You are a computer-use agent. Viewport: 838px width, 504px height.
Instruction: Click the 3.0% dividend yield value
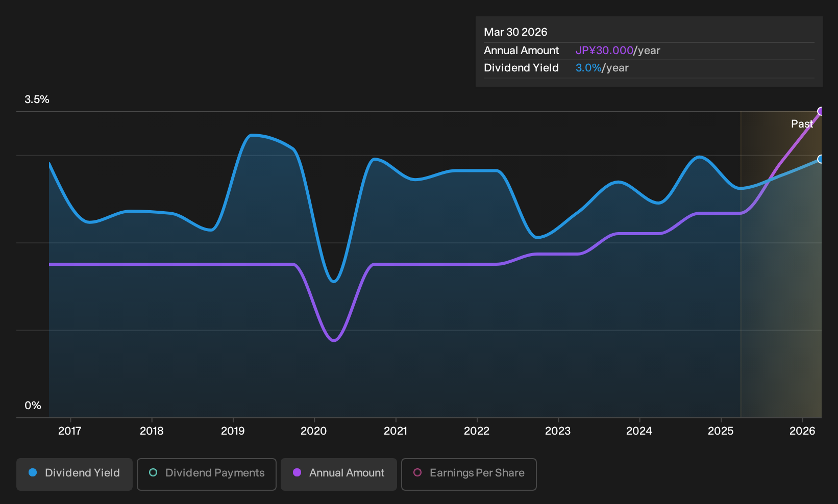point(588,68)
